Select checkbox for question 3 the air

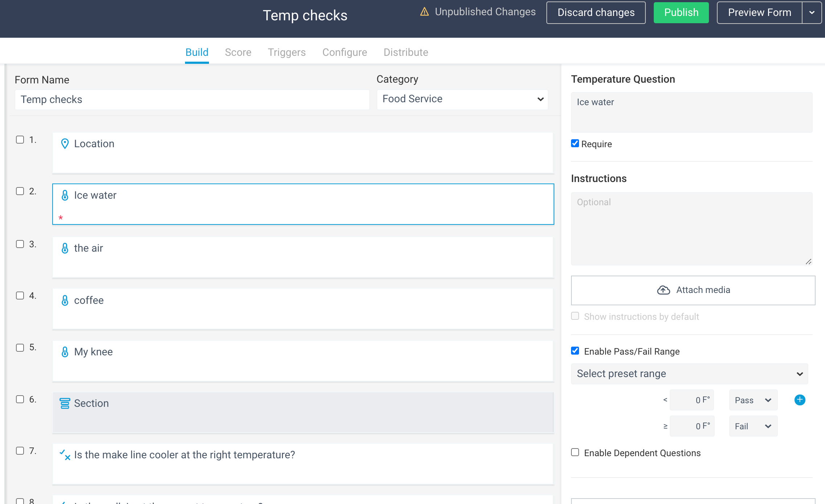(x=20, y=244)
